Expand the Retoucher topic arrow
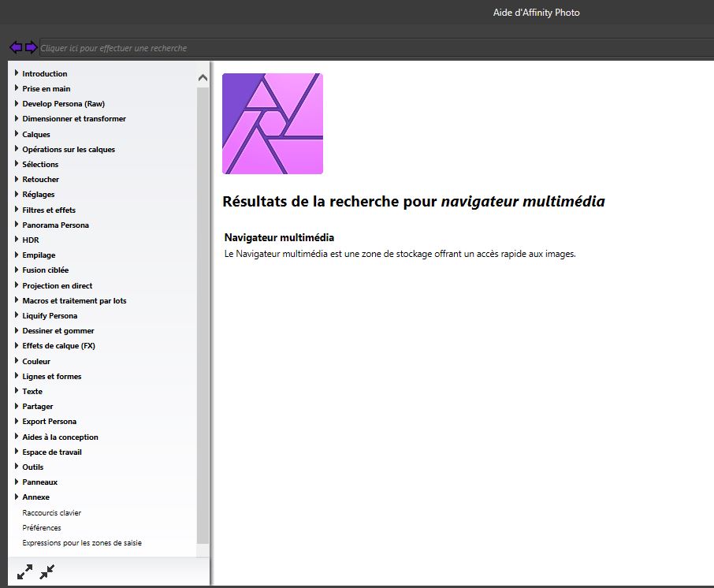The height and width of the screenshot is (588, 714). (x=17, y=179)
